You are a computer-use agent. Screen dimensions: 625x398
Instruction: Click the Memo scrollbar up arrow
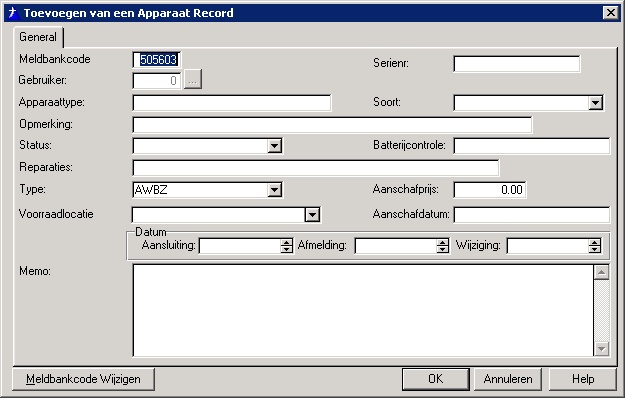[x=601, y=273]
